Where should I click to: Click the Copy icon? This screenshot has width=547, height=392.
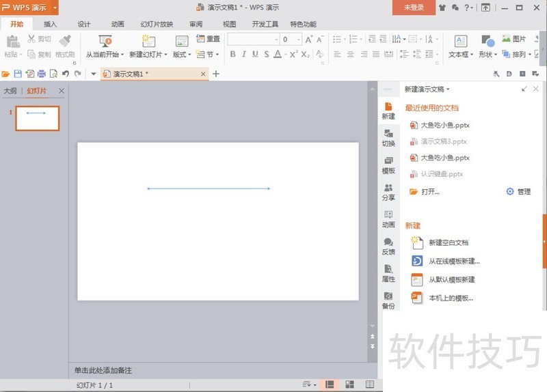click(31, 54)
